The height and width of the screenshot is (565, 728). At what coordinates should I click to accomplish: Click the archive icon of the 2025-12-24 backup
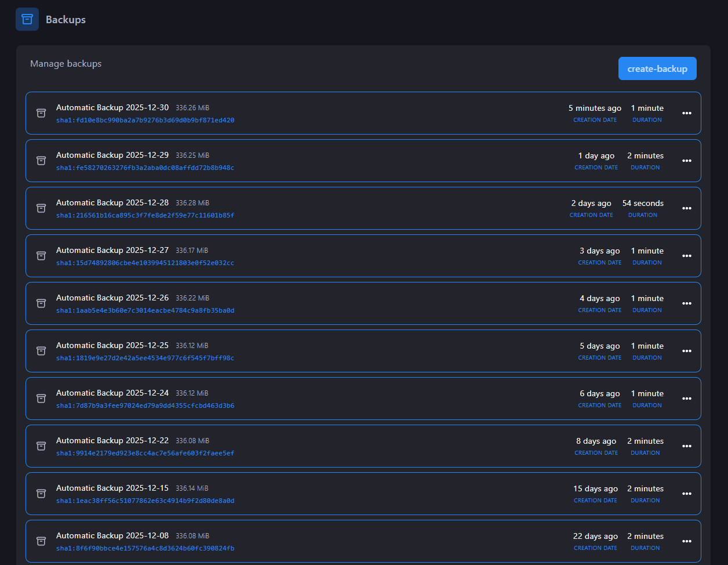[x=41, y=399]
